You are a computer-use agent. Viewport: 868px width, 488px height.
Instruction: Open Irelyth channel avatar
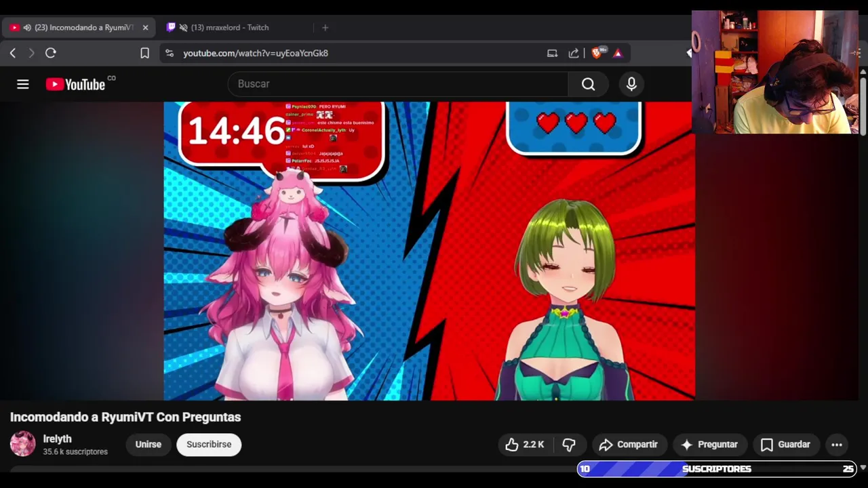point(22,444)
